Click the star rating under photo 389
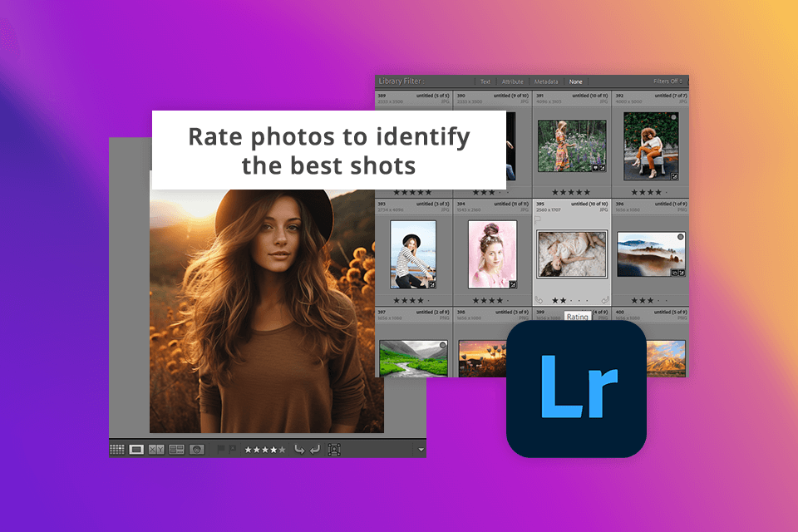The image size is (798, 532). pos(412,193)
